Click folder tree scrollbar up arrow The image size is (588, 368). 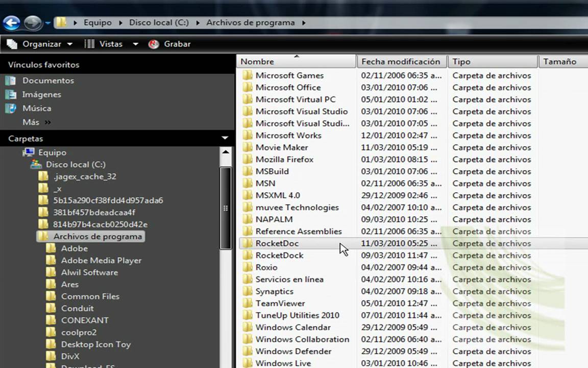click(226, 152)
